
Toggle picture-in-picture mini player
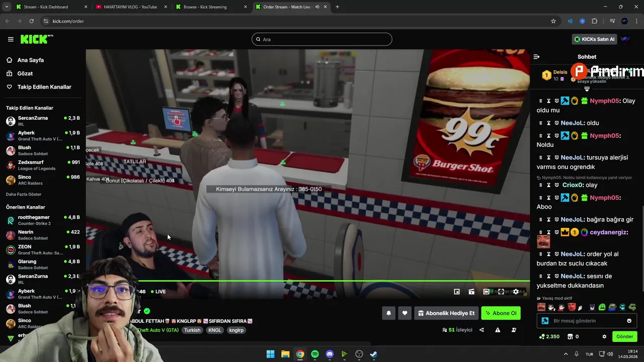pyautogui.click(x=457, y=292)
